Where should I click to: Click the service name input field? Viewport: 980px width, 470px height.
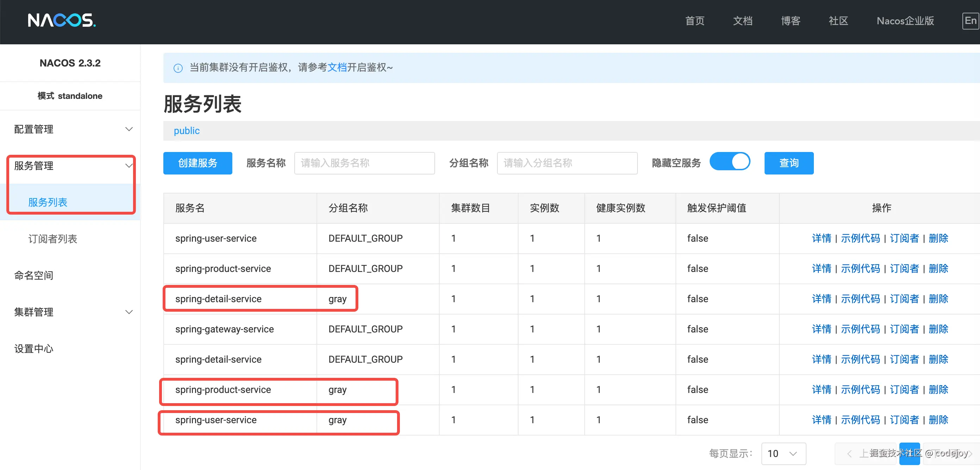364,163
